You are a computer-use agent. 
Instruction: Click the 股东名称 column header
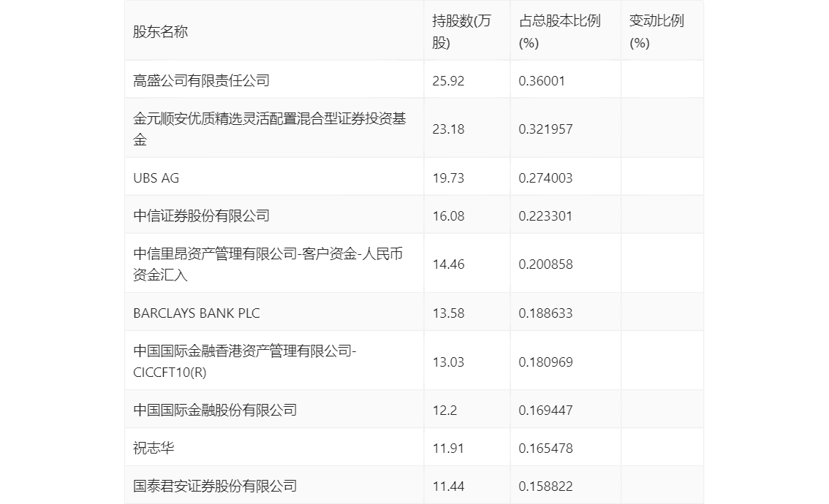pos(160,31)
